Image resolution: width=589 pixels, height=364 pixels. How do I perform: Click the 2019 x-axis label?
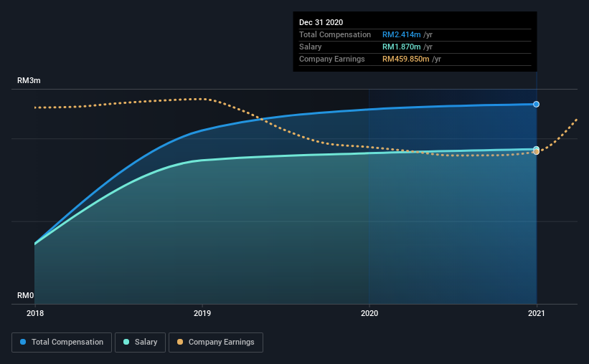[x=202, y=313]
